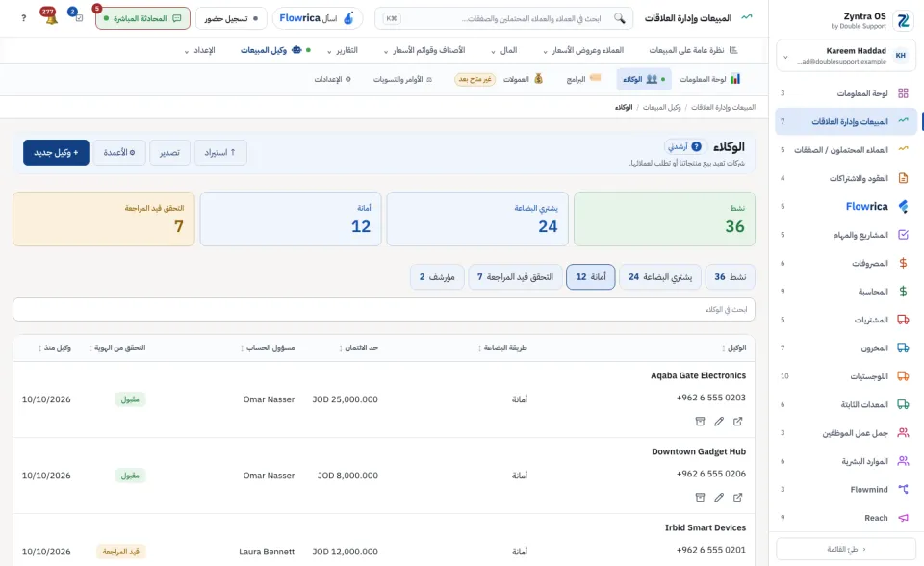924x566 pixels.
Task: Click the لوحة المعلومات sidebar grid icon
Action: pyautogui.click(x=903, y=93)
